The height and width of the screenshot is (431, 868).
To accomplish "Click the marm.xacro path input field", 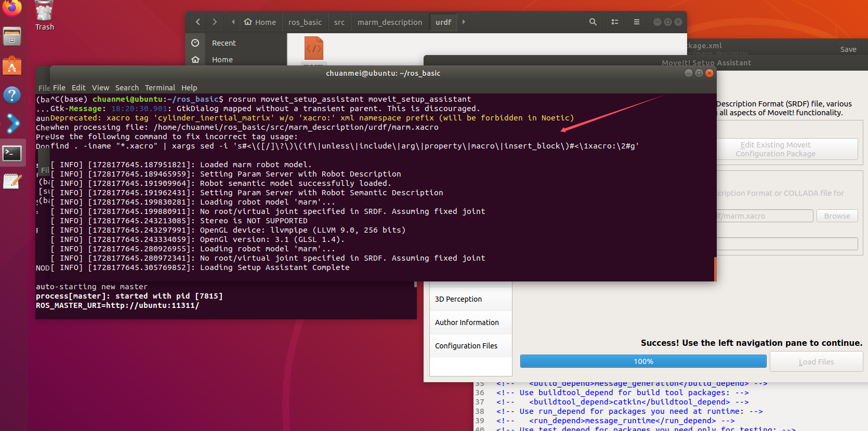I will coord(764,216).
